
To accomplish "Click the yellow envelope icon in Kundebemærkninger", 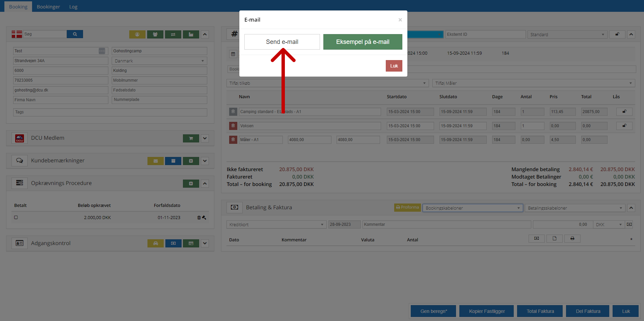I will [155, 161].
